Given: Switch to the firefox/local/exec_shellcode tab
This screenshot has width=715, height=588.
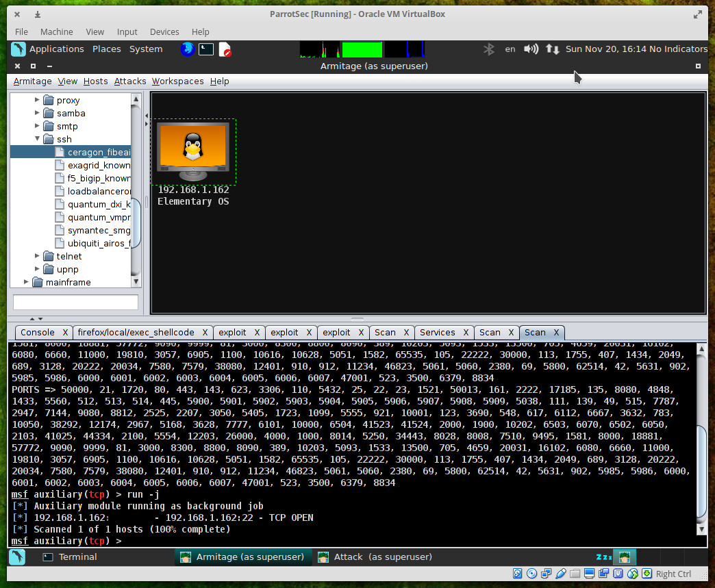Looking at the screenshot, I should click(x=136, y=332).
